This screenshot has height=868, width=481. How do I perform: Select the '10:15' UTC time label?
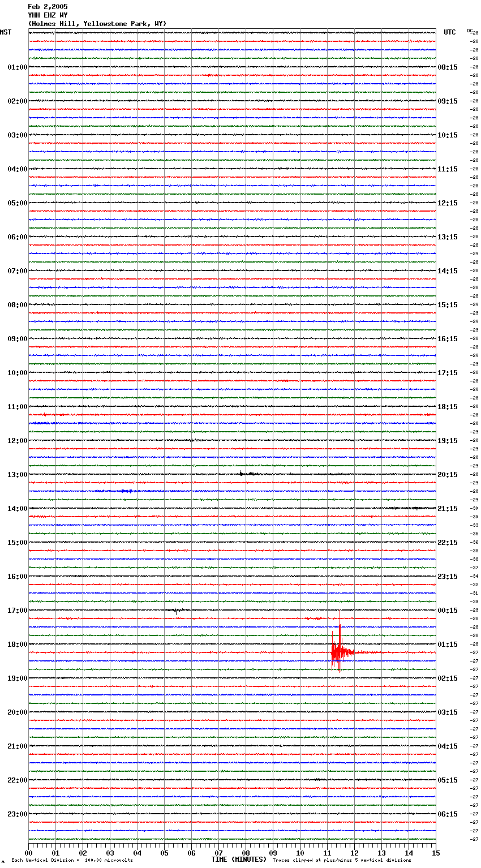[x=448, y=135]
